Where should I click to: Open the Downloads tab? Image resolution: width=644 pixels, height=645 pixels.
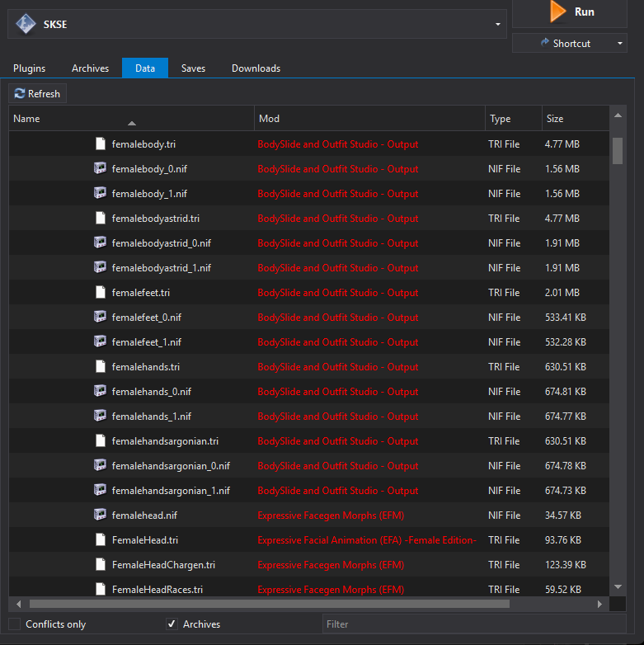click(256, 68)
